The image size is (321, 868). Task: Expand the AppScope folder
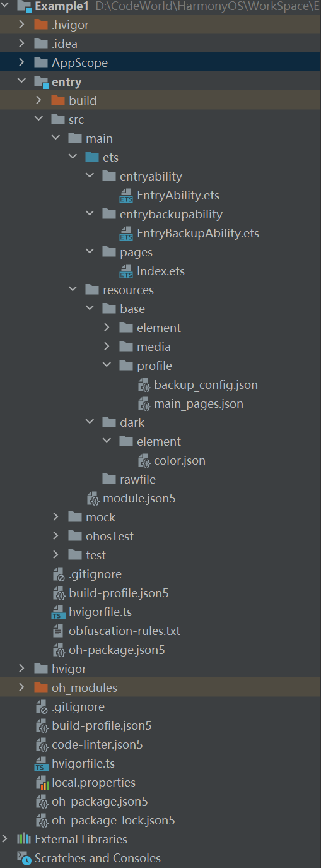pos(22,62)
